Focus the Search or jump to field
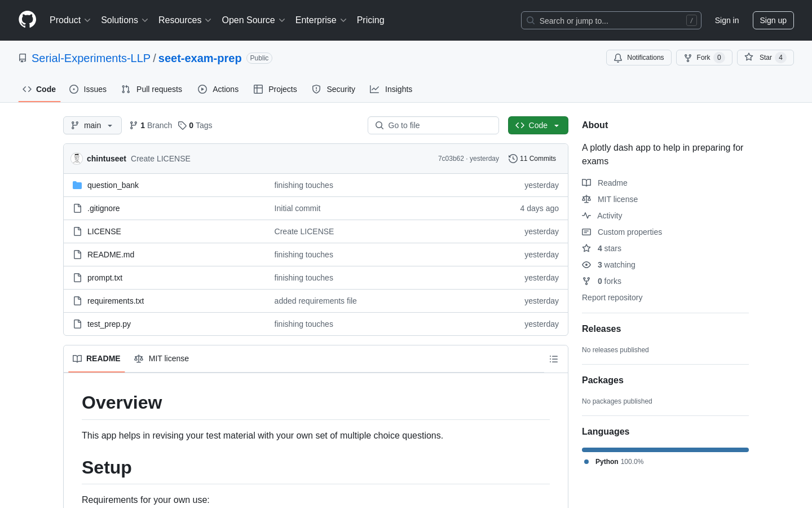Image resolution: width=812 pixels, height=508 pixels. pyautogui.click(x=611, y=20)
